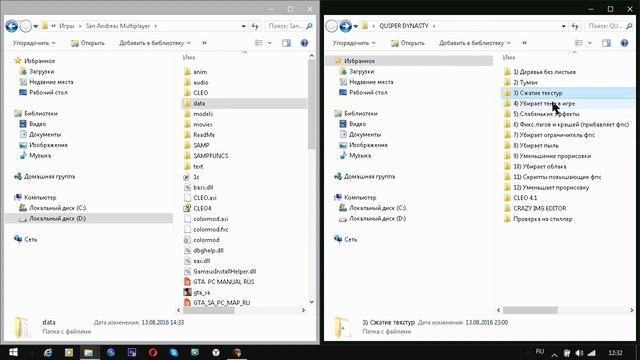Image resolution: width=640 pixels, height=360 pixels.
Task: Toggle the preview pane in the QUSPER DYNASTY window
Action: [607, 43]
